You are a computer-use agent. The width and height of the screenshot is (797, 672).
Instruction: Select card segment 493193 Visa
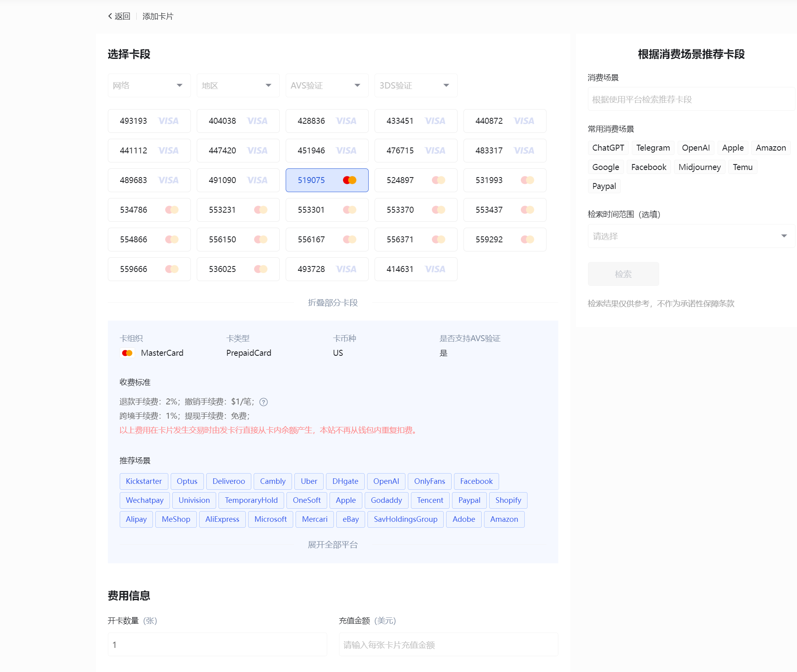click(149, 121)
